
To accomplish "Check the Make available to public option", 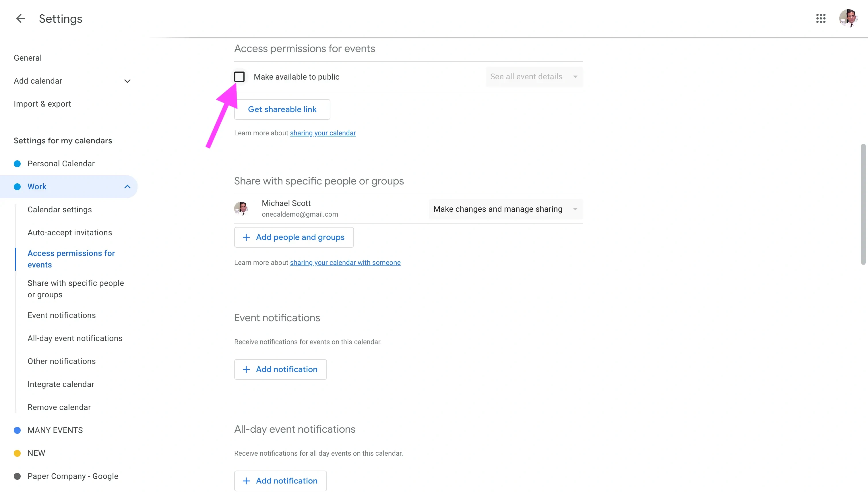I will (x=239, y=76).
